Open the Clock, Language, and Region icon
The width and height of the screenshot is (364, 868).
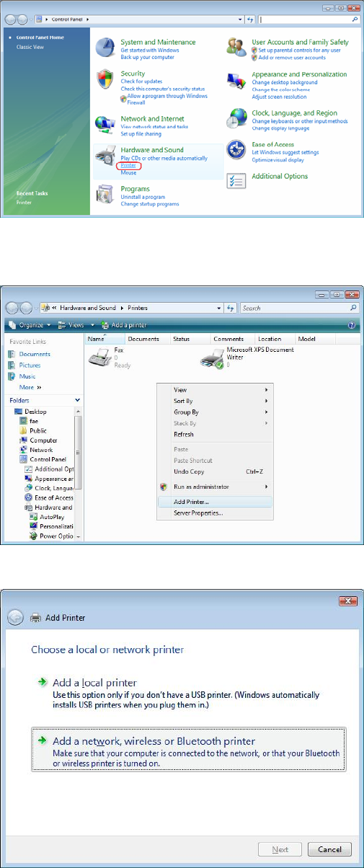236,118
